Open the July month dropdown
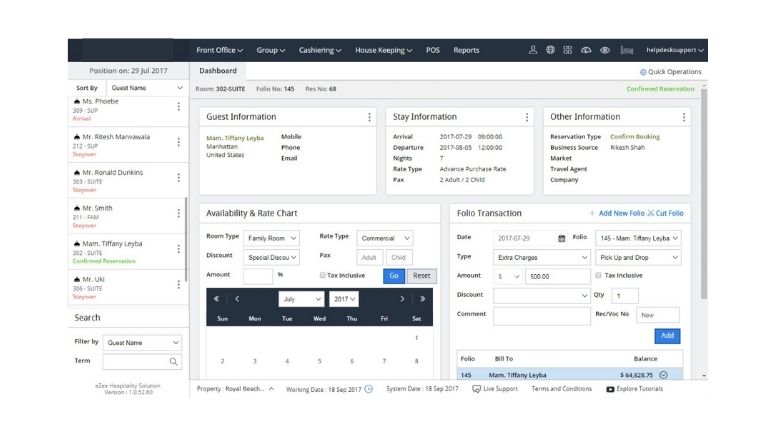 pos(301,299)
